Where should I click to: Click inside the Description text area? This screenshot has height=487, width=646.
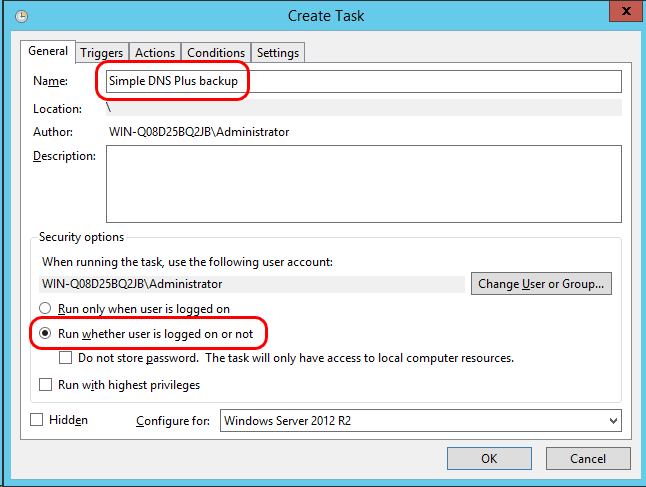pos(364,184)
